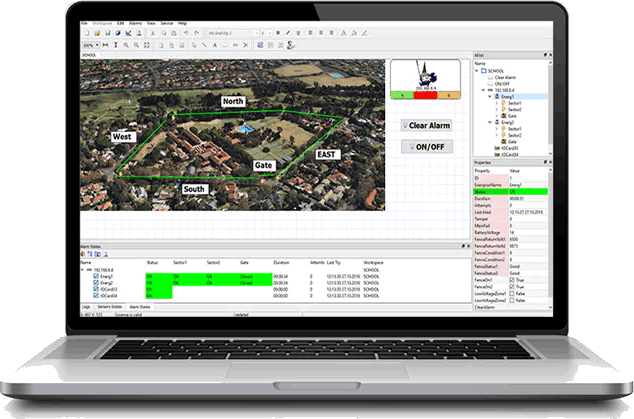Expand Sector1 under Energ1 in tree
Viewport: 634px width, 419px height.
pyautogui.click(x=497, y=103)
